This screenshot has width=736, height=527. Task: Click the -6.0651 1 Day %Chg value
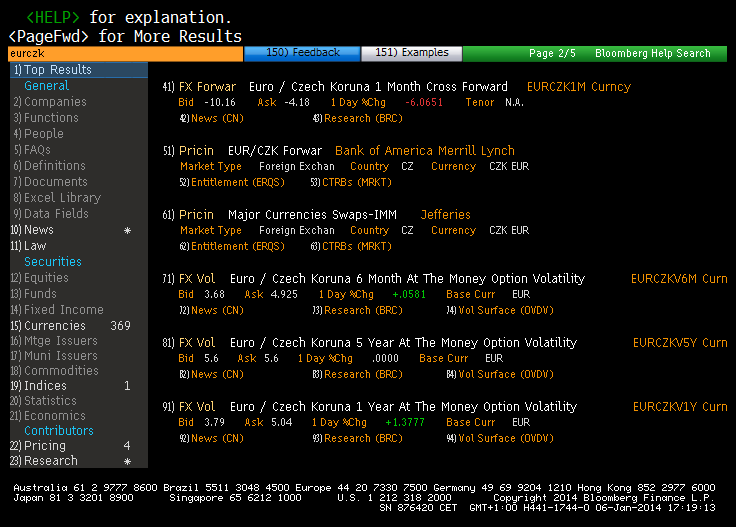point(424,102)
